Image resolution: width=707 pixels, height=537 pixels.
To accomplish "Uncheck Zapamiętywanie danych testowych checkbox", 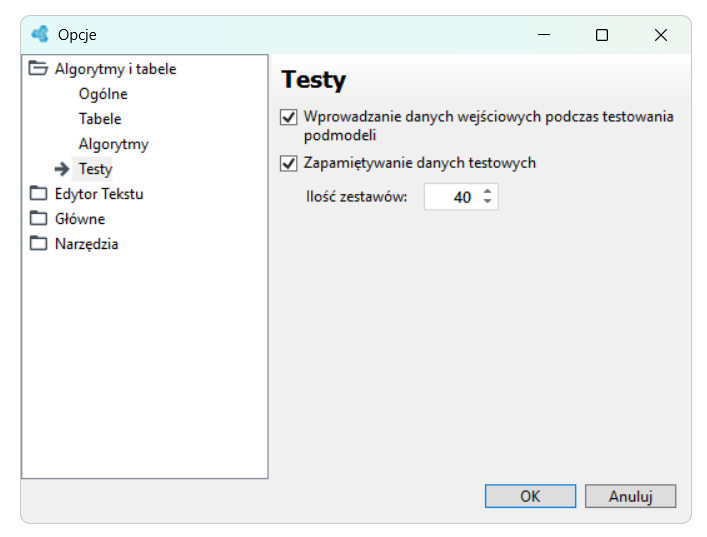I will click(289, 163).
